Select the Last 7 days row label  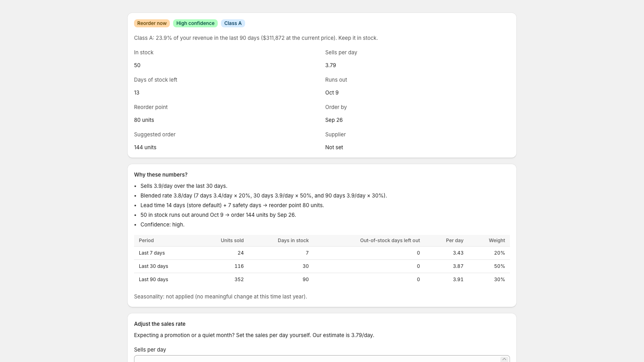[152, 253]
